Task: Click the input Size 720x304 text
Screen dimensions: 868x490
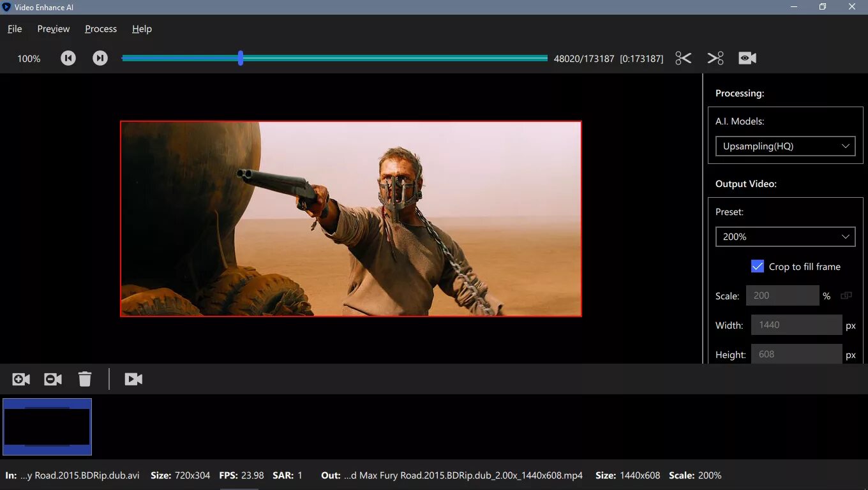Action: pos(181,475)
